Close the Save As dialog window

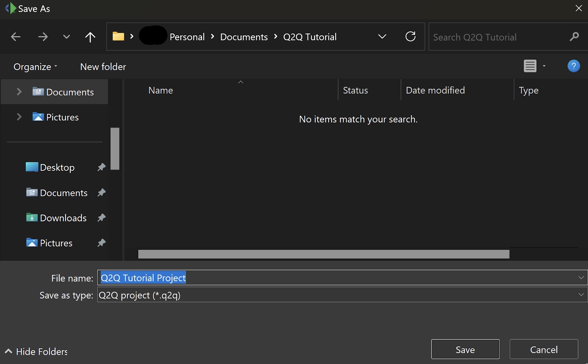point(578,8)
